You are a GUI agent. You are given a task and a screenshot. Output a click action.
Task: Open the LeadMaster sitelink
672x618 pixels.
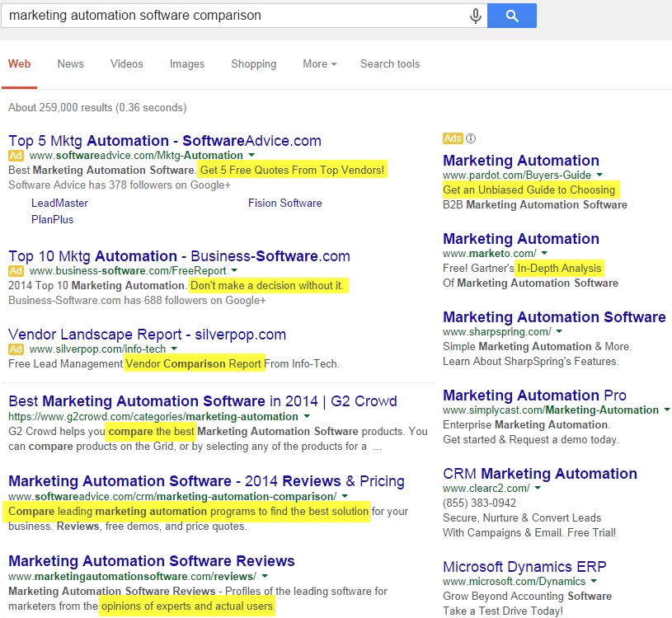coord(59,203)
